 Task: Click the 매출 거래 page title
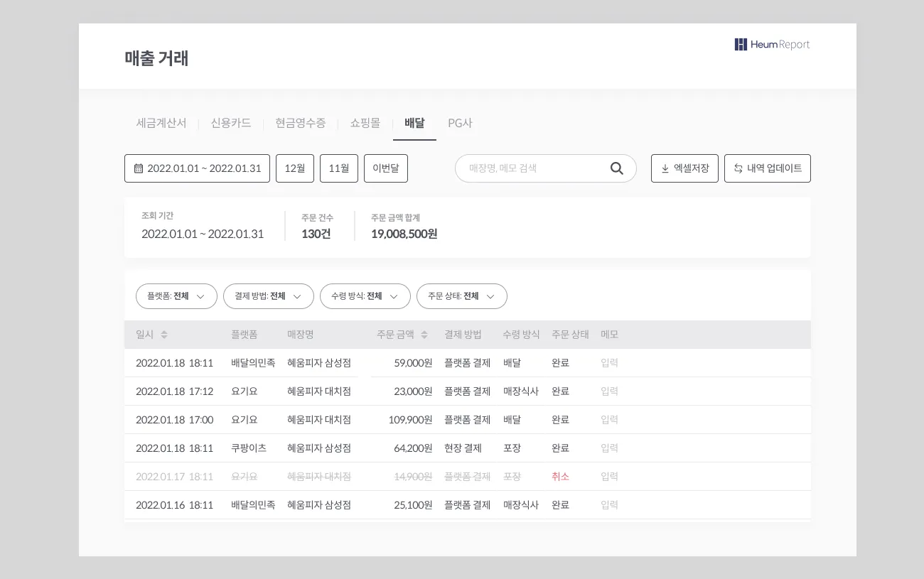tap(156, 58)
